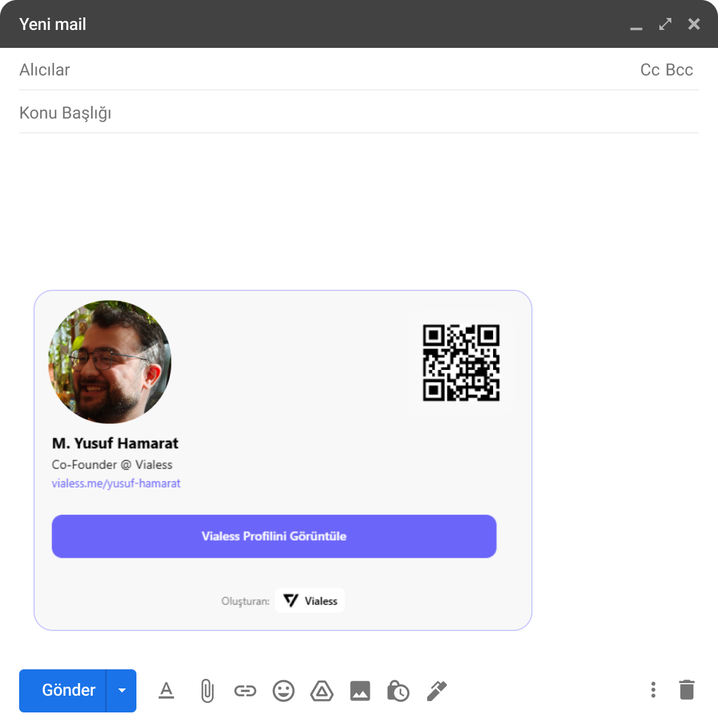Insert file from Google Drive icon
Screen dimensions: 718x728
(x=322, y=691)
